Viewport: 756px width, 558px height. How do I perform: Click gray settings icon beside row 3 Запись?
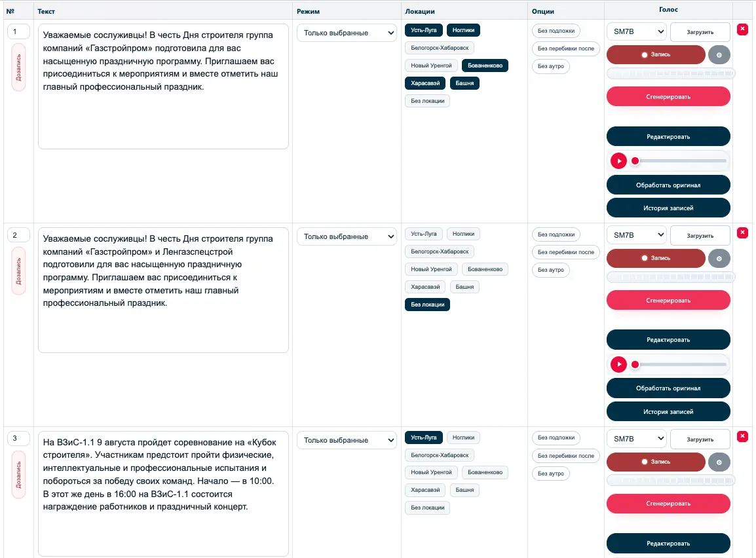[719, 462]
